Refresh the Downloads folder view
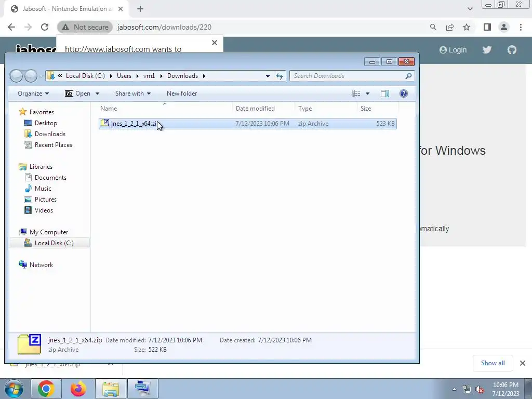This screenshot has height=399, width=532. [280, 76]
